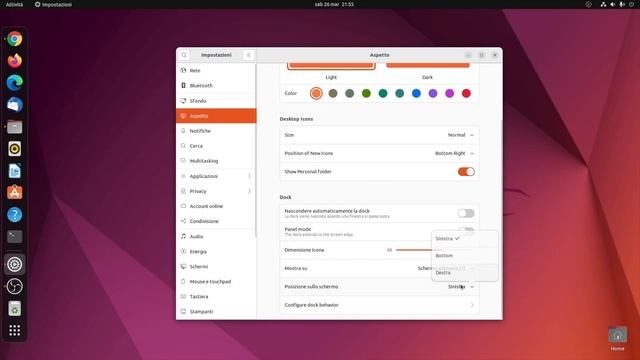Screen dimensions: 640x360
Task: Open Thunderbird mail from the dock
Action: (15, 105)
